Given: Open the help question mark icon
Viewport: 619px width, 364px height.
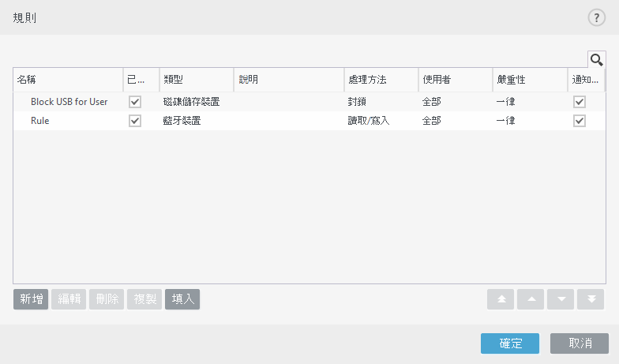Looking at the screenshot, I should click(x=596, y=18).
